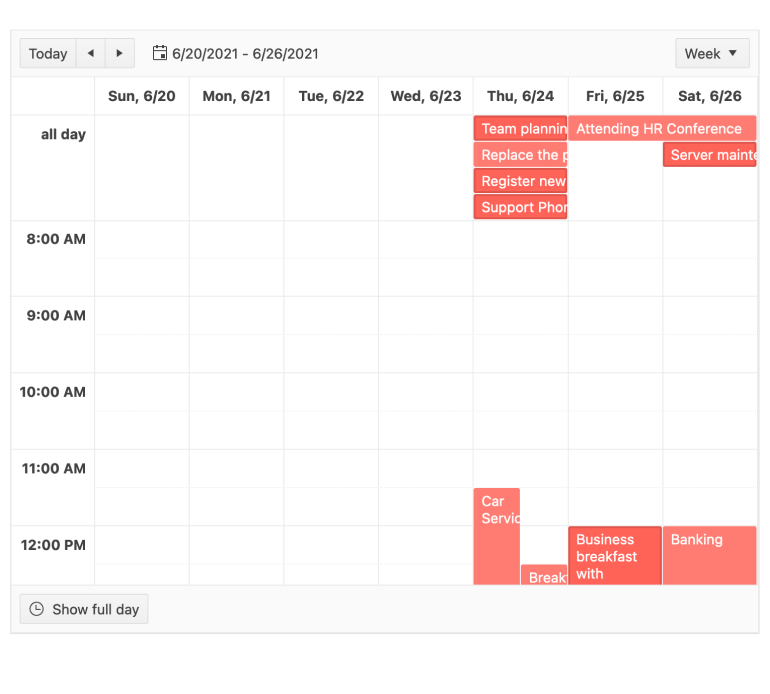This screenshot has height=694, width=770.
Task: Open the Register new event on Thursday
Action: [520, 181]
